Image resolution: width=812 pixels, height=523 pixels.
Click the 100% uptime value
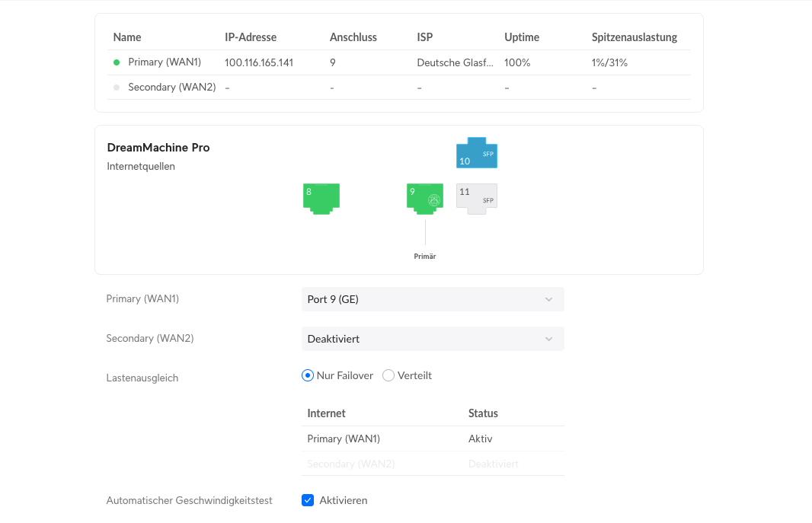(x=517, y=62)
